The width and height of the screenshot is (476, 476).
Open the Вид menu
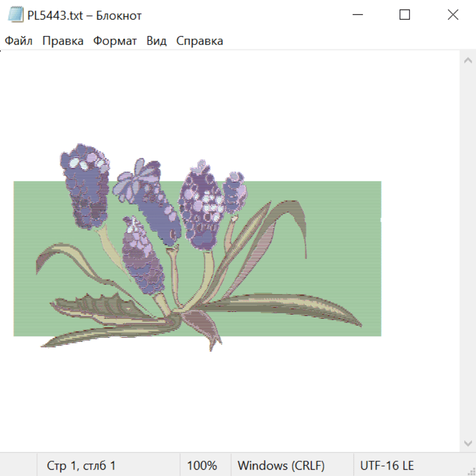coord(156,41)
